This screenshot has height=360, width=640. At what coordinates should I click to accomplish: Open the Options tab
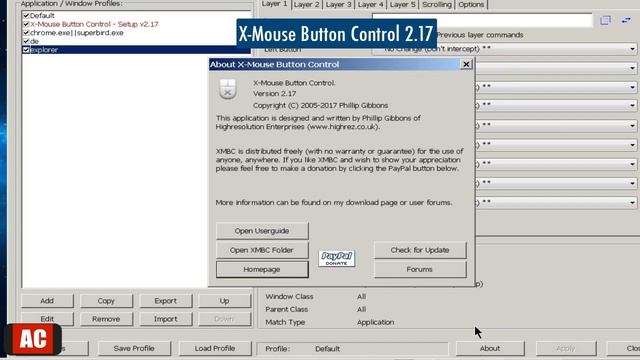(471, 4)
